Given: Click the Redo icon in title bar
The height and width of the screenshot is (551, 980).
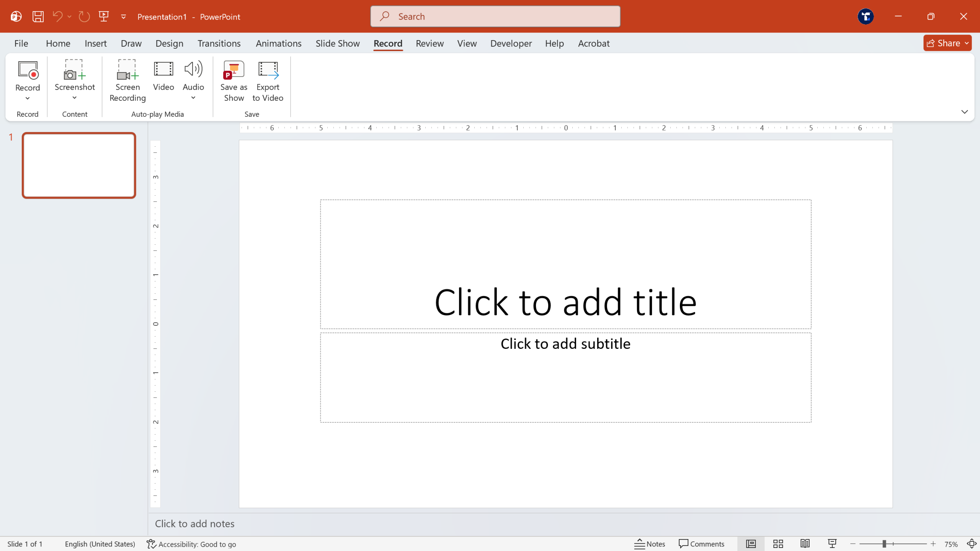Looking at the screenshot, I should pos(84,16).
